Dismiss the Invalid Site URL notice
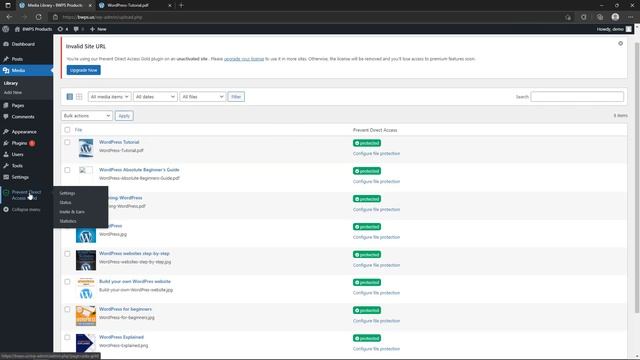Image resolution: width=640 pixels, height=360 pixels. pyautogui.click(x=620, y=43)
